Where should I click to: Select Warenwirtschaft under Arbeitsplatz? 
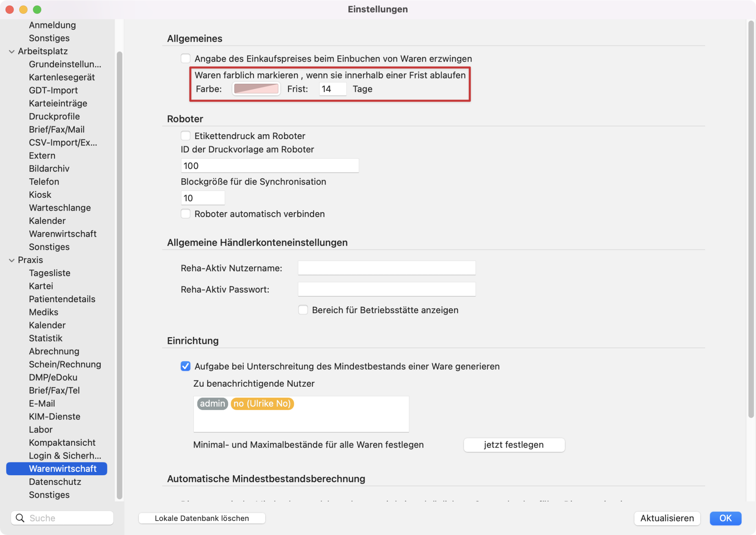click(x=63, y=234)
